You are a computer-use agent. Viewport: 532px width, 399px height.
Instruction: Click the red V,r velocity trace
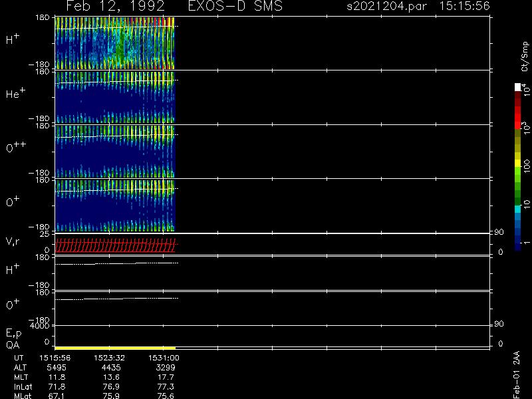click(115, 245)
